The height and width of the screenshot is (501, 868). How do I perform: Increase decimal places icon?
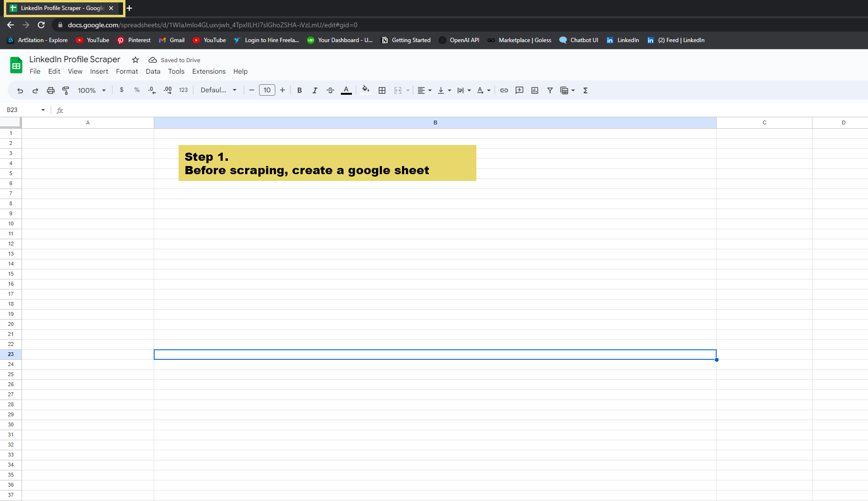[168, 90]
